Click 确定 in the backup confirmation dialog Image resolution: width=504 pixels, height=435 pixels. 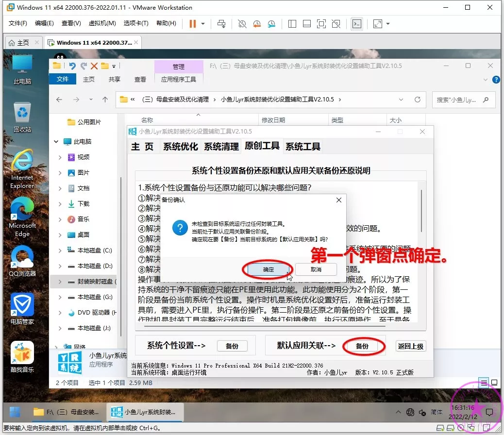point(269,269)
